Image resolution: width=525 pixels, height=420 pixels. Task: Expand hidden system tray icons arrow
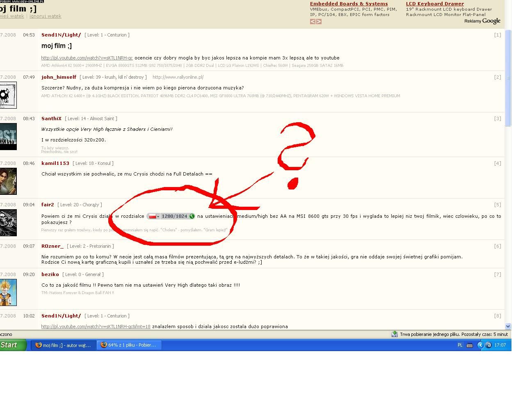[480, 345]
